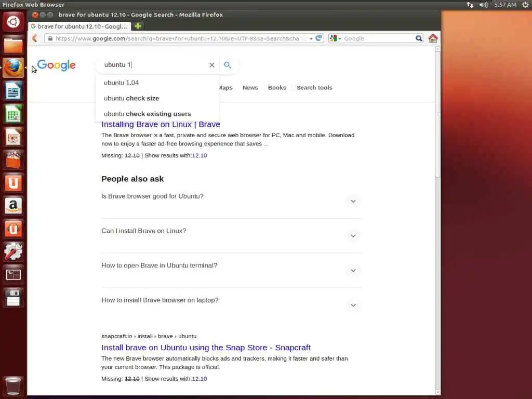Viewport: 532px width, 399px height.
Task: Click the floppy disk drive launcher icon
Action: [13, 298]
